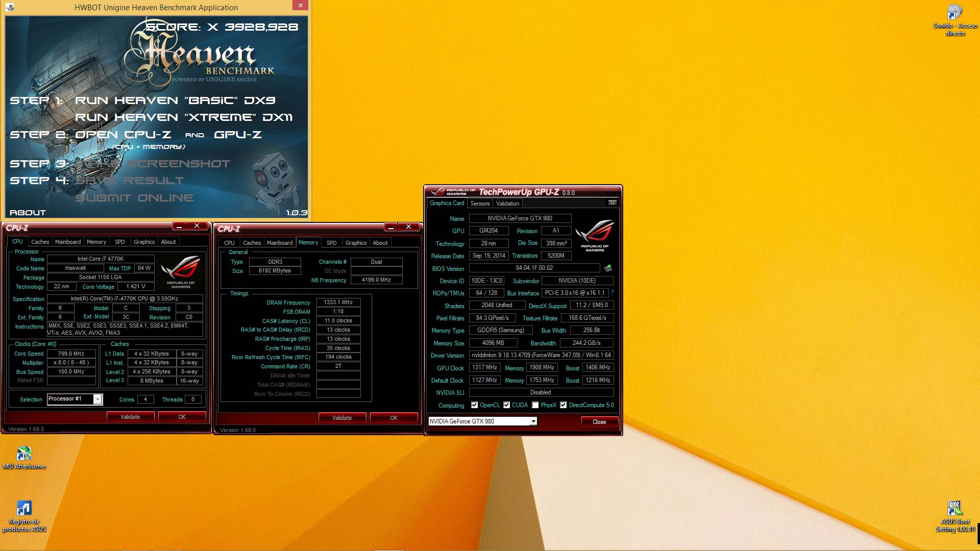Click OK in the CPU-Z memory window
Image resolution: width=980 pixels, height=551 pixels.
coord(394,418)
